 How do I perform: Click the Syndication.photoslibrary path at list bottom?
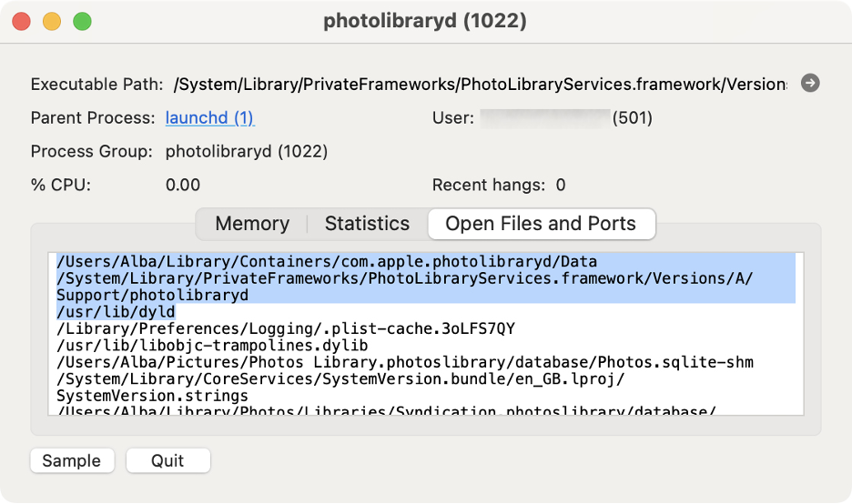click(386, 411)
